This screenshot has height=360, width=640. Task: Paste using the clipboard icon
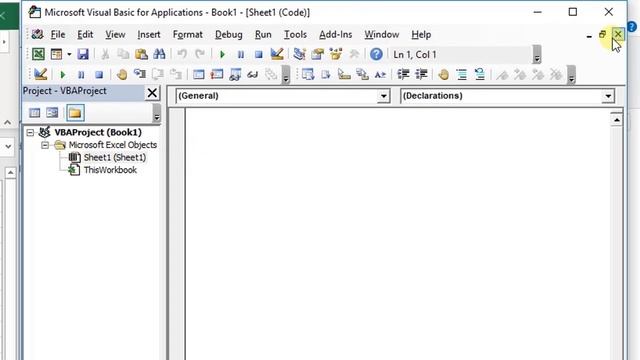tap(141, 54)
